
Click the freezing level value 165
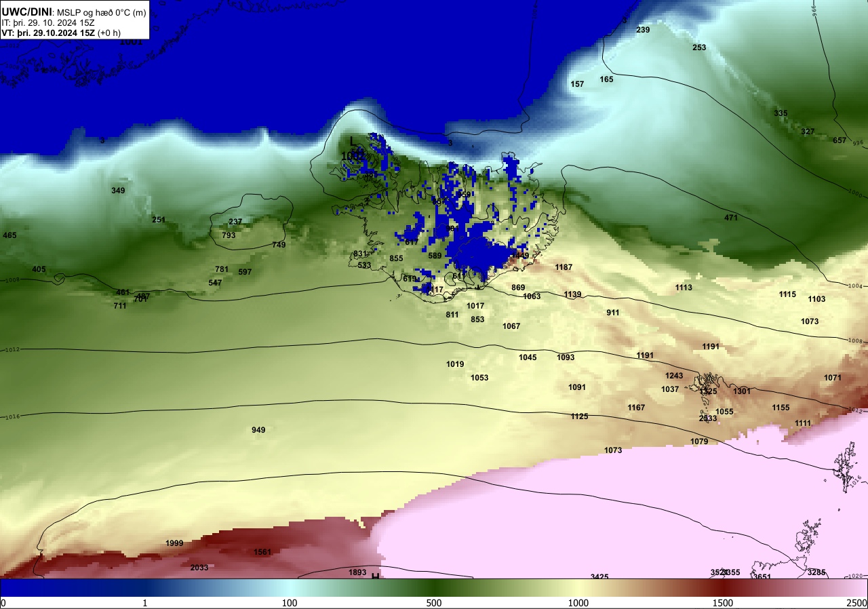(x=606, y=79)
